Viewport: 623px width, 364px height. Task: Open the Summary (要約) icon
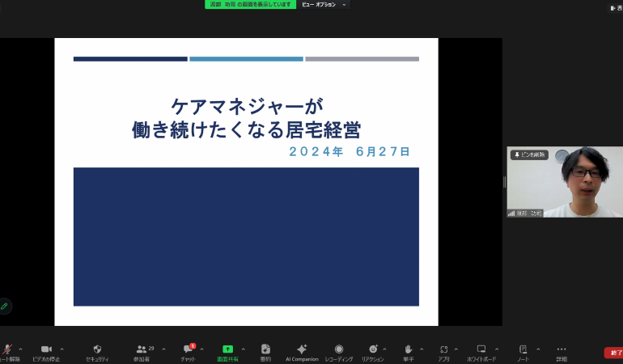(x=265, y=349)
